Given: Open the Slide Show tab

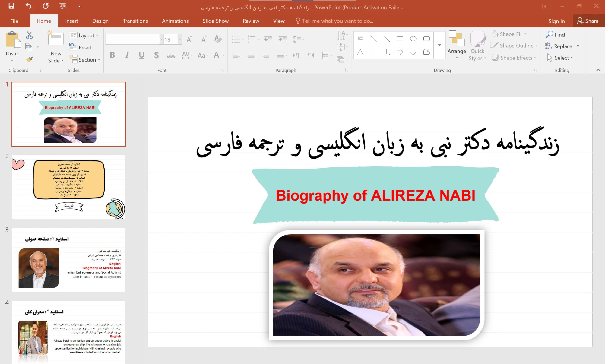Looking at the screenshot, I should pyautogui.click(x=216, y=21).
